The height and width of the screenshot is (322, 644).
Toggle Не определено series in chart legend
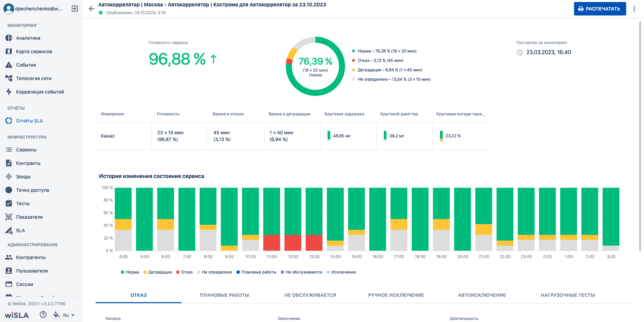point(215,272)
